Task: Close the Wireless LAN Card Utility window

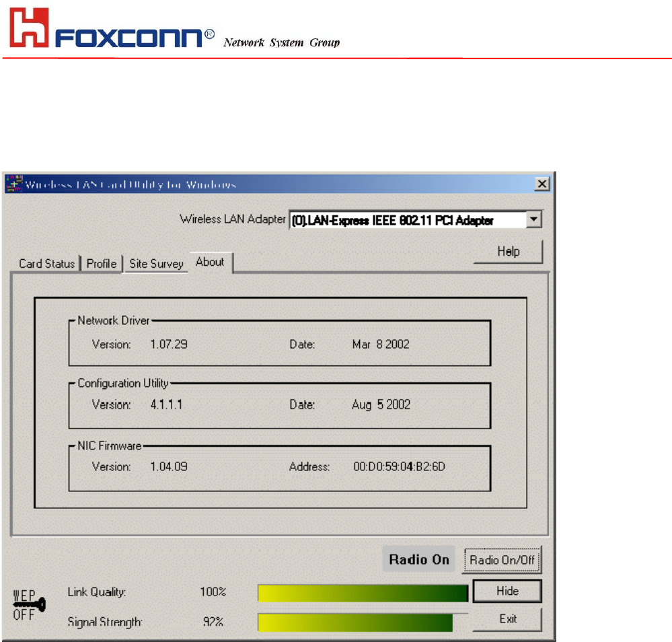Action: tap(542, 184)
